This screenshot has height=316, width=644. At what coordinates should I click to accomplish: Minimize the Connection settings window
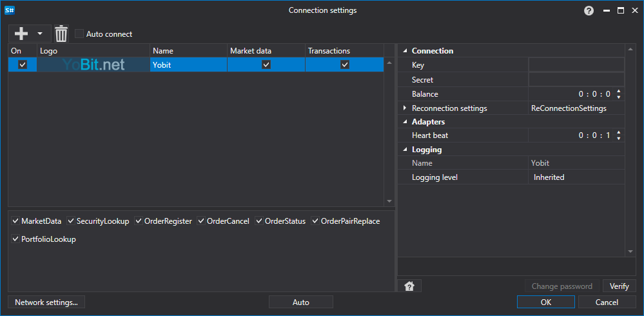coord(606,11)
